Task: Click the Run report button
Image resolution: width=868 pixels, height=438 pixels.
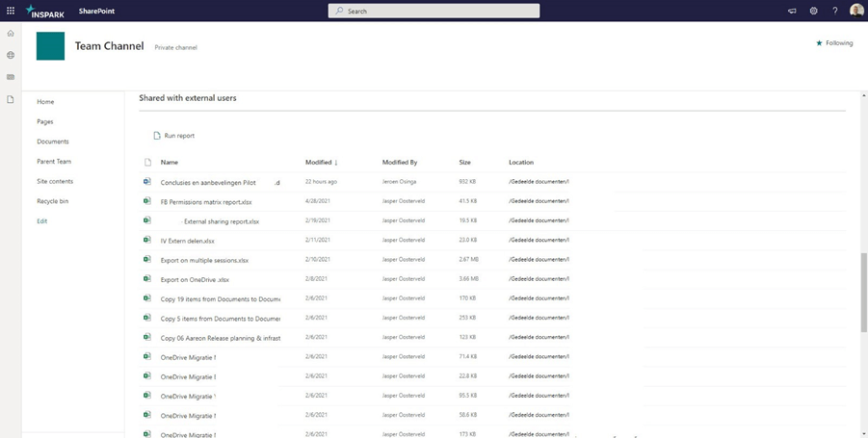Action: tap(173, 136)
